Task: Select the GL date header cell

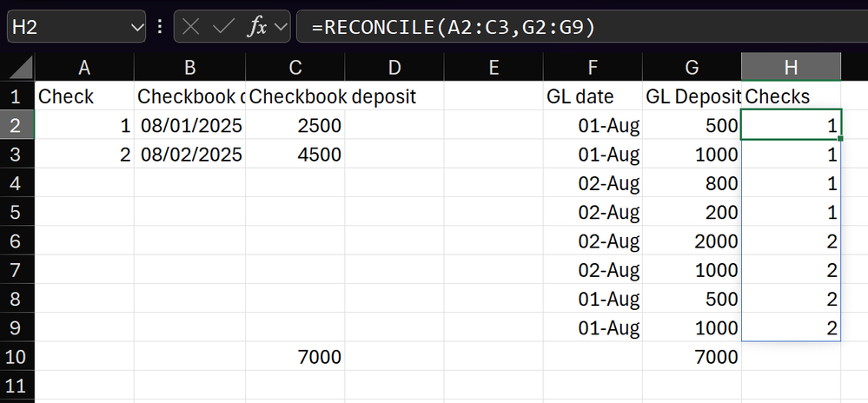Action: tap(593, 96)
